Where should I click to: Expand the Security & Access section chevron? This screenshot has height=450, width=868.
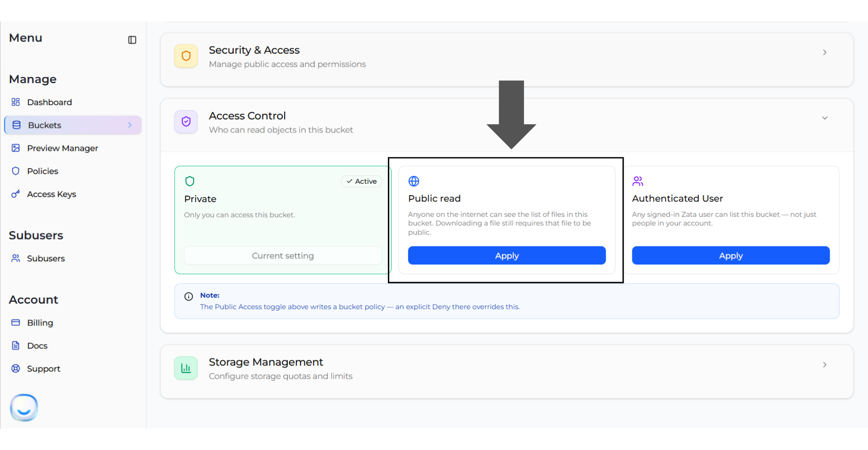tap(825, 52)
